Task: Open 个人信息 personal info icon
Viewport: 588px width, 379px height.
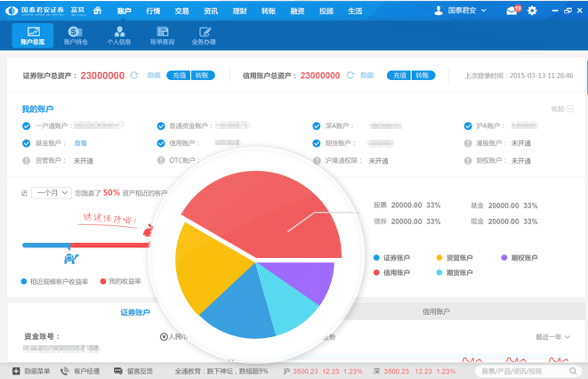Action: (119, 36)
